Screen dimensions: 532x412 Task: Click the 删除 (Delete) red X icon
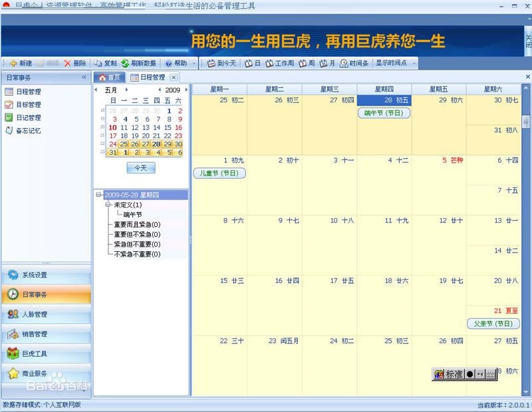(x=67, y=63)
